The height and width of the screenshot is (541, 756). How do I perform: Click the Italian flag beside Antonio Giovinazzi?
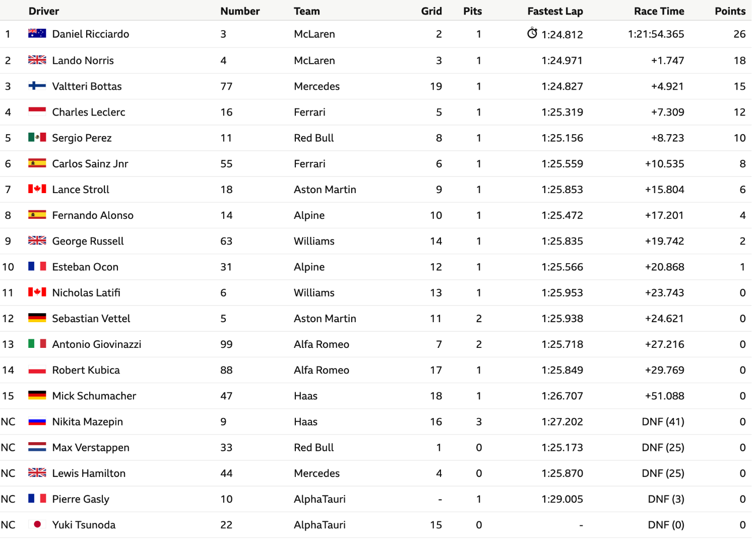37,344
